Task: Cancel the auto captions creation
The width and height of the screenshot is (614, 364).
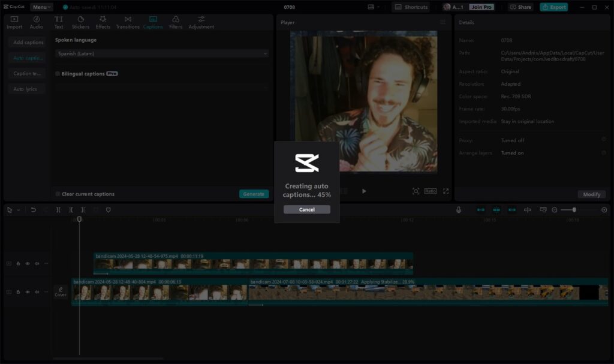Action: 306,210
